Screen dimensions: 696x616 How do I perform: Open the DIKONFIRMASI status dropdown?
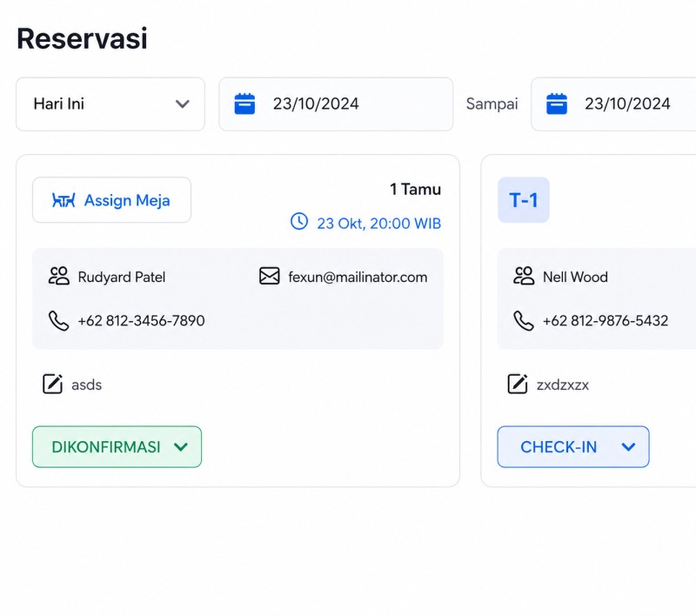tap(117, 447)
